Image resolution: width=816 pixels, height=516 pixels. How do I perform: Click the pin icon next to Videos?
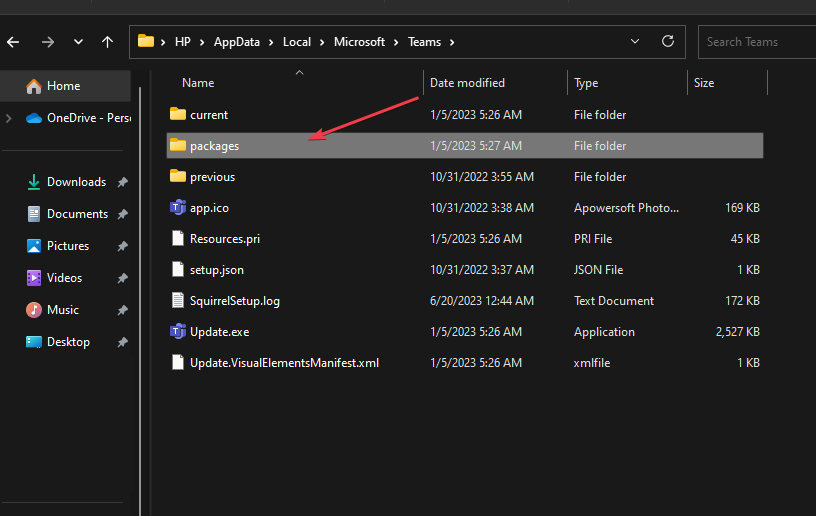coord(123,278)
